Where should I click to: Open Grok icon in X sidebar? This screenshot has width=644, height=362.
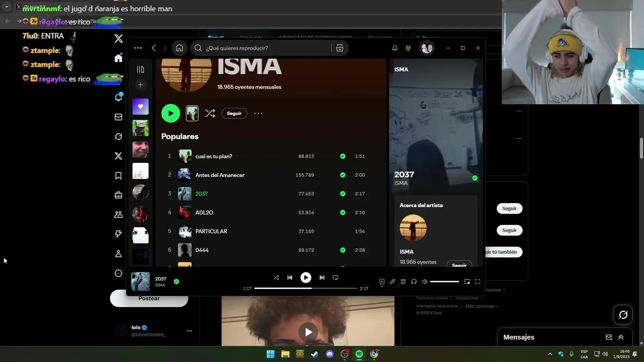point(118,136)
